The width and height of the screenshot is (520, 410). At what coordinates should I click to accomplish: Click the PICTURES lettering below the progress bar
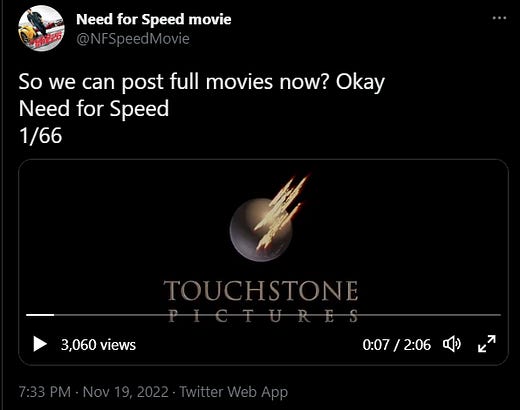tap(263, 316)
